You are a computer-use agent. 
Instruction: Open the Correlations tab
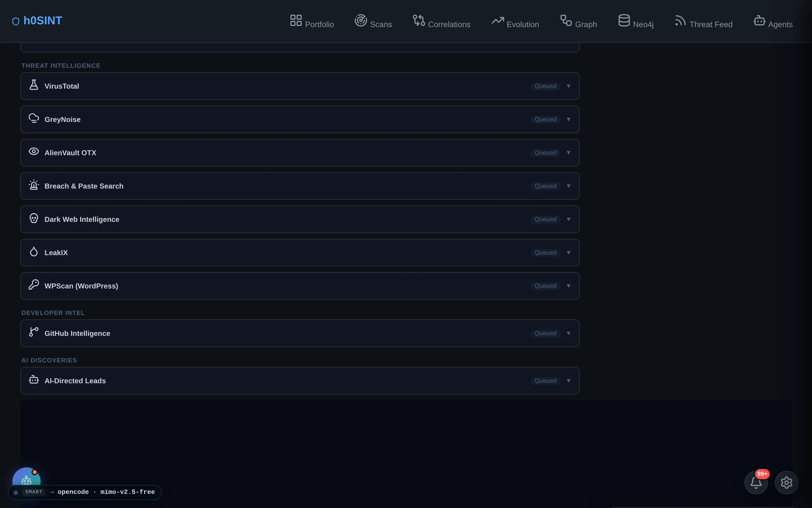[442, 21]
